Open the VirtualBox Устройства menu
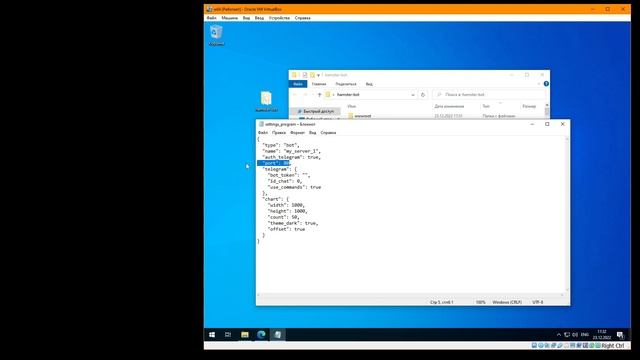 pos(279,18)
